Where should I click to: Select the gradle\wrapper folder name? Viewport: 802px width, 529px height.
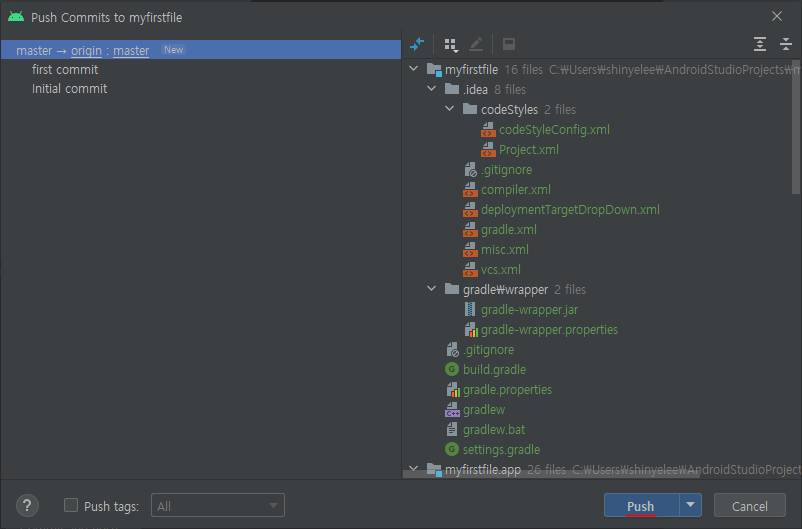click(505, 290)
